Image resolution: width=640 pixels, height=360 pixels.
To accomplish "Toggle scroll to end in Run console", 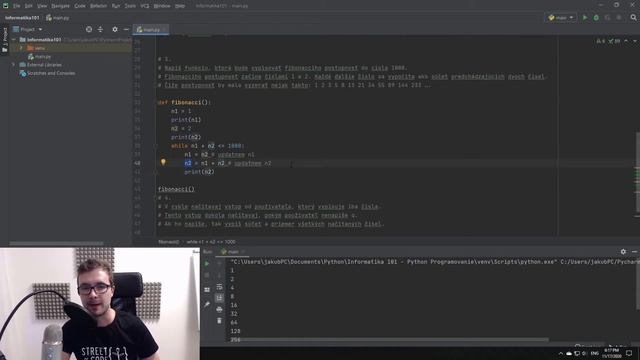I will [x=219, y=298].
